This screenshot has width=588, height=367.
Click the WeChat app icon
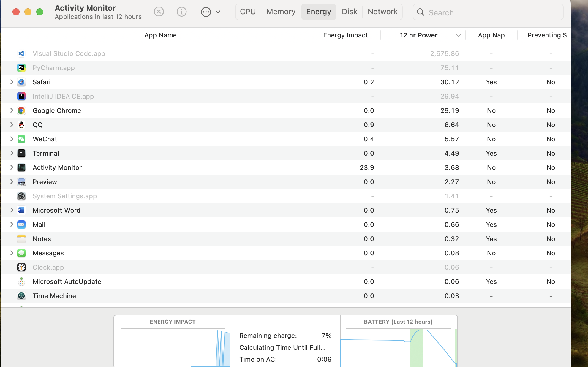(x=21, y=139)
